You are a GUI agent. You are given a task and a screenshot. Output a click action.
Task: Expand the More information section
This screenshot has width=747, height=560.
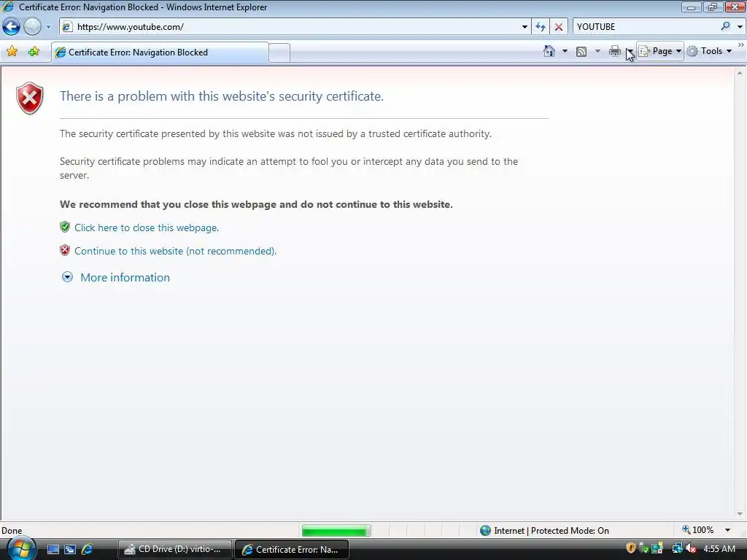click(116, 278)
